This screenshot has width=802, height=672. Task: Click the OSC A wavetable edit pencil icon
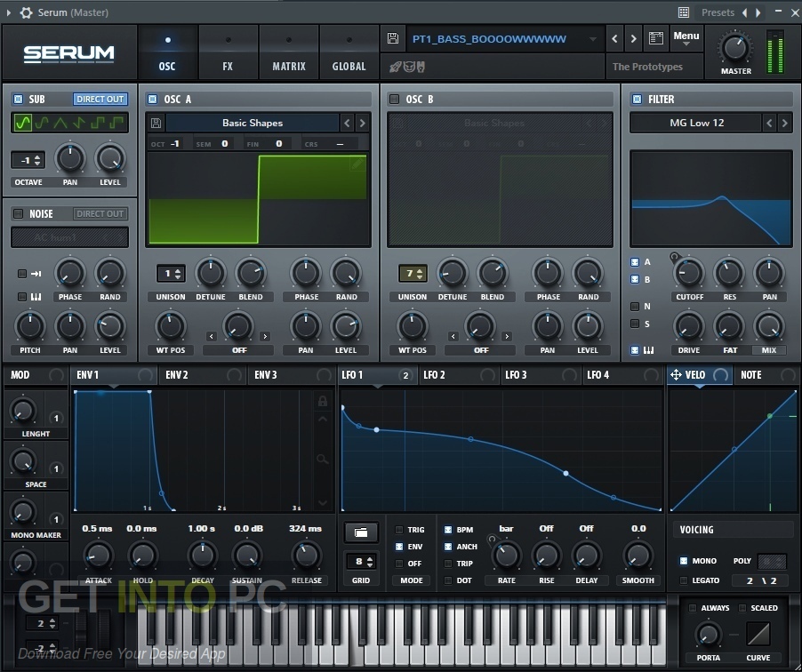pos(357,164)
